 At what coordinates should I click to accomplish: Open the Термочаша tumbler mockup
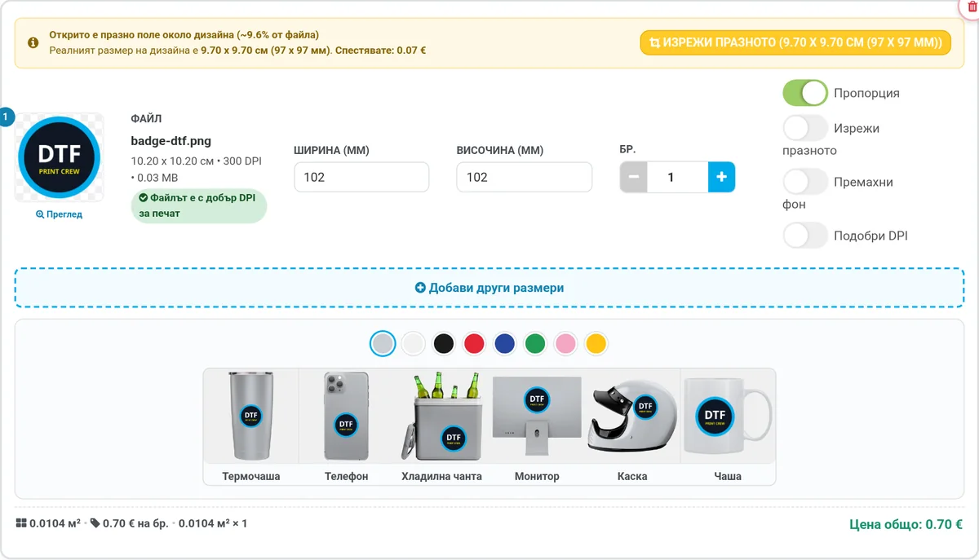pos(251,426)
